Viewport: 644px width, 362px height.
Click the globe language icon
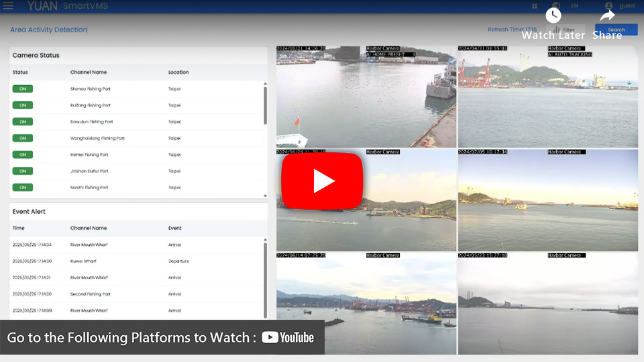[556, 6]
